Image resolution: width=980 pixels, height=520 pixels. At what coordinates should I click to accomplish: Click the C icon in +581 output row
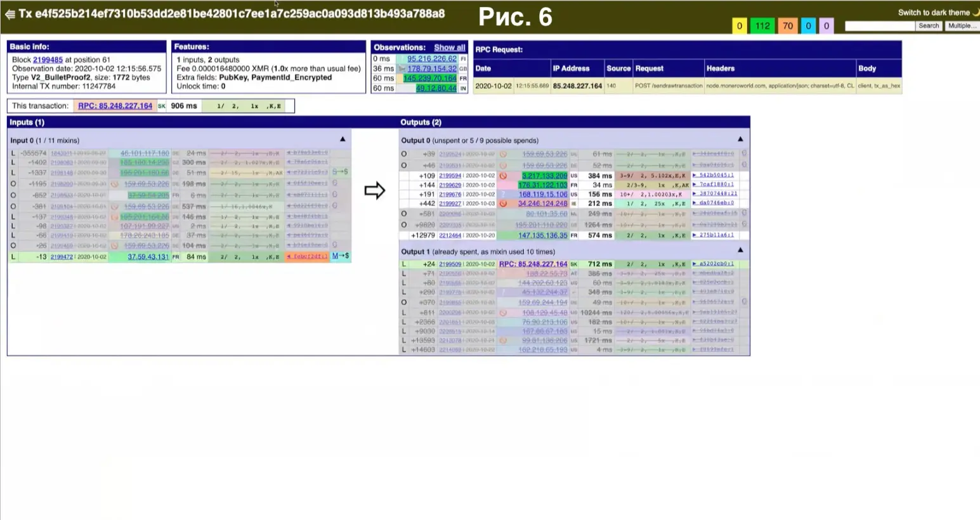click(x=744, y=213)
